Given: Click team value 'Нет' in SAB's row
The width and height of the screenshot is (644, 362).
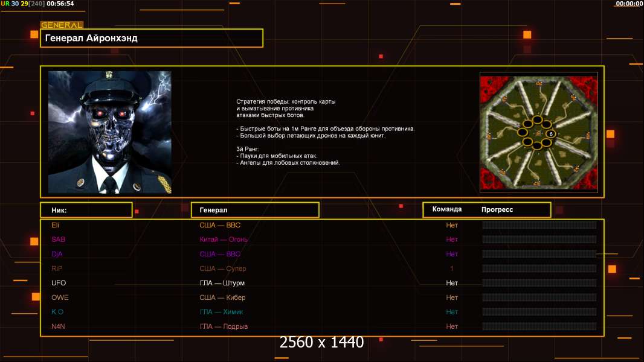Looking at the screenshot, I should point(452,240).
